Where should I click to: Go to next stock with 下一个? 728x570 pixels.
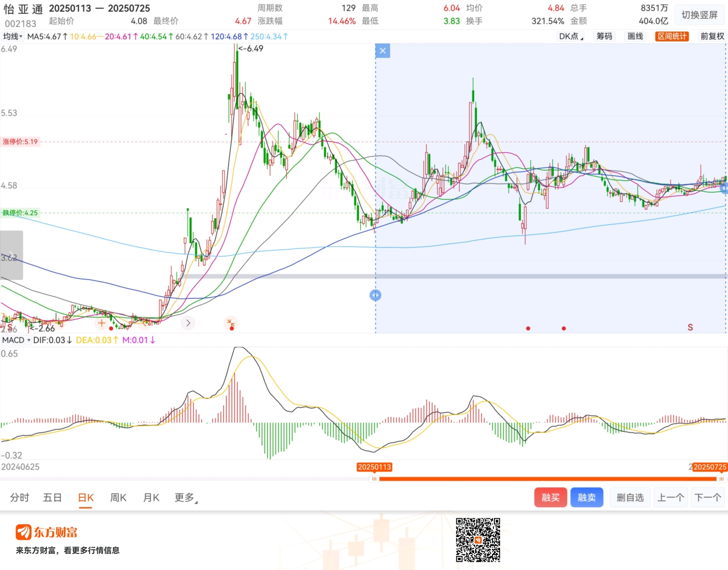(707, 497)
